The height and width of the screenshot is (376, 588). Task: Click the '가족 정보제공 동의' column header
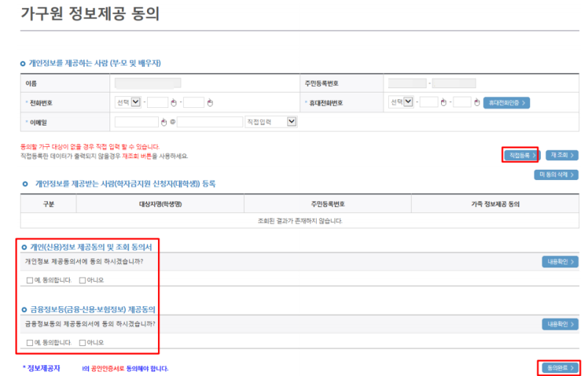pos(495,204)
